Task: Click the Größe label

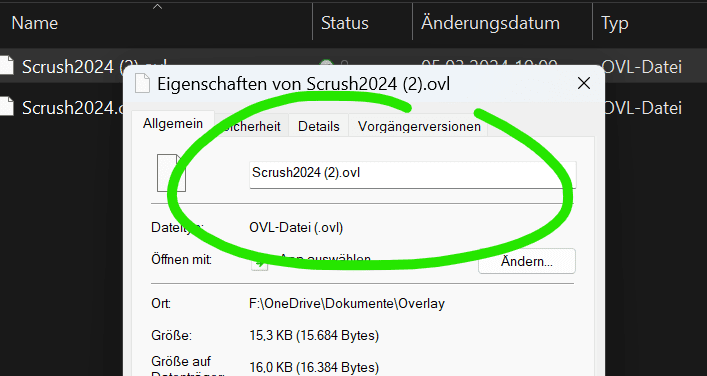Action: [x=172, y=335]
